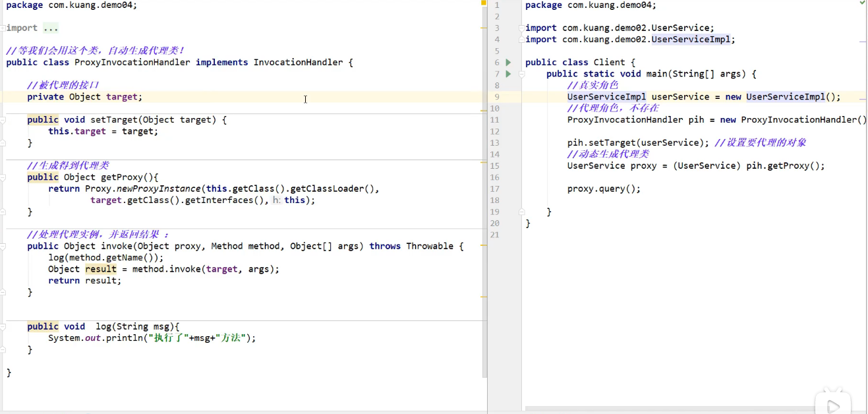Click getClassLoader() in the return statement
The image size is (868, 414).
click(333, 189)
